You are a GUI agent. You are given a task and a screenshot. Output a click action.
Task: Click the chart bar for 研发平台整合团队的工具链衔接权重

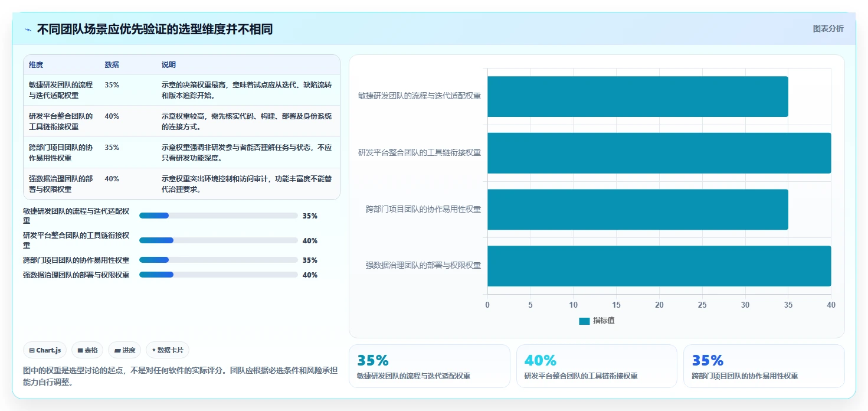pyautogui.click(x=659, y=153)
